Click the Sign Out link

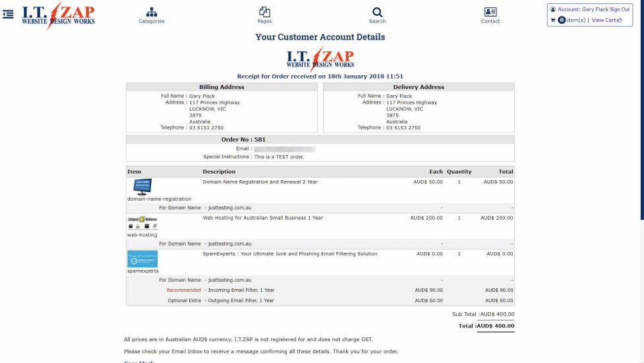pos(619,10)
